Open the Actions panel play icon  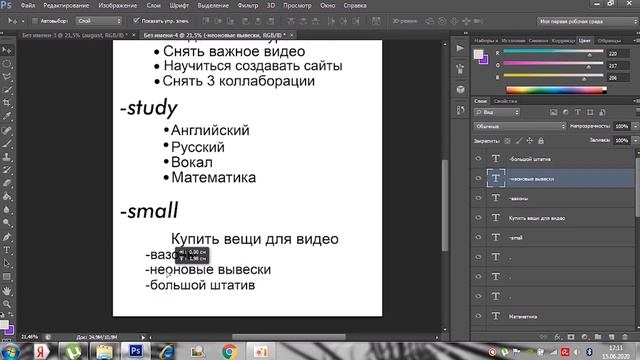click(460, 48)
